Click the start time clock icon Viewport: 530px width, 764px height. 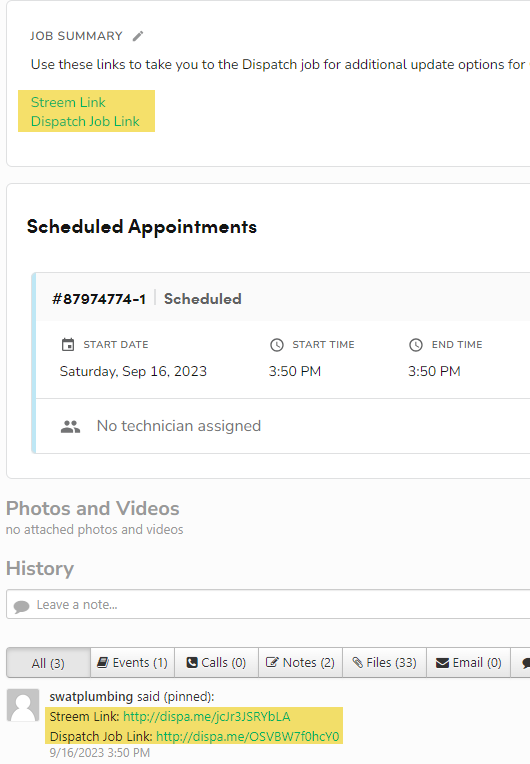click(277, 345)
